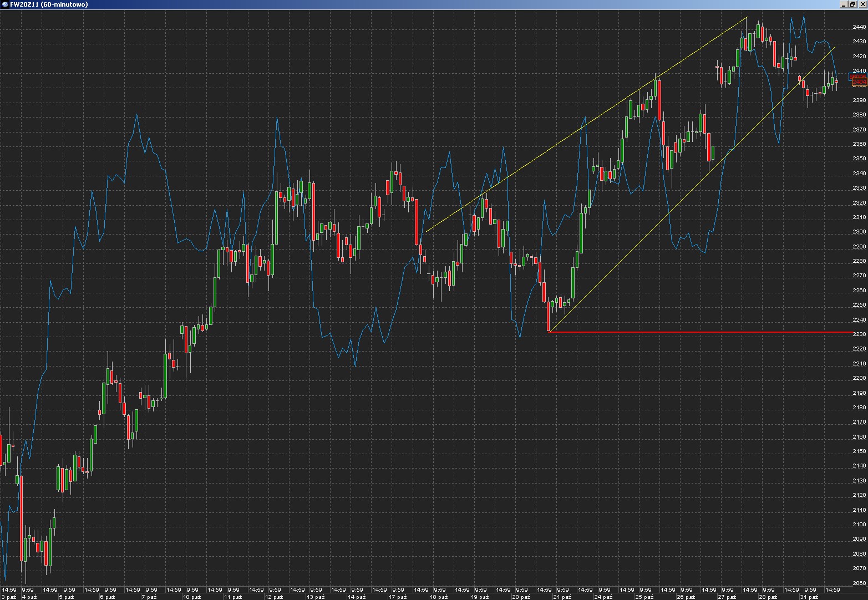Click the '13 paź' date label

coord(316,597)
